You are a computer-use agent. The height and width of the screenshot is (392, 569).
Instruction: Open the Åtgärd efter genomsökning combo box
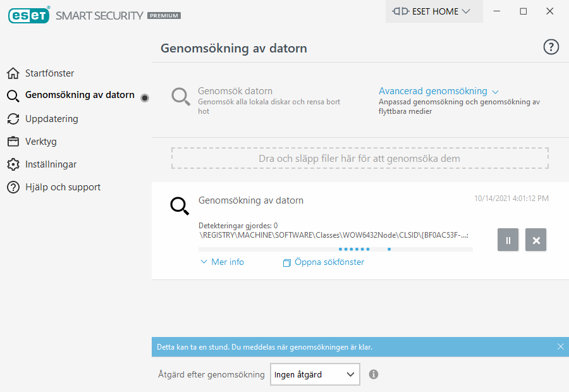[315, 374]
